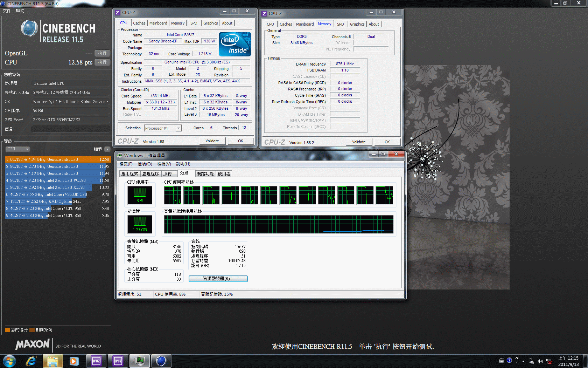
Task: Switch to 應用程式 tab in Task Manager
Action: [129, 173]
